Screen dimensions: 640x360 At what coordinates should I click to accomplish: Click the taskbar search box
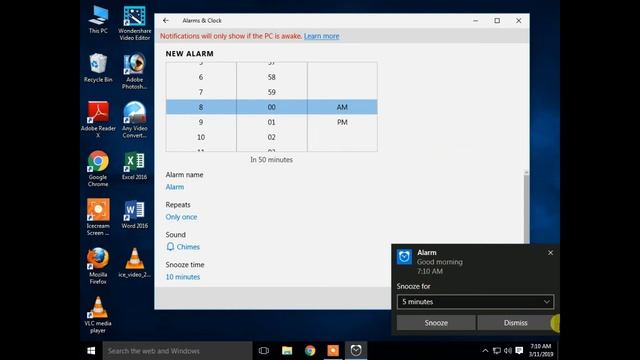click(x=177, y=351)
